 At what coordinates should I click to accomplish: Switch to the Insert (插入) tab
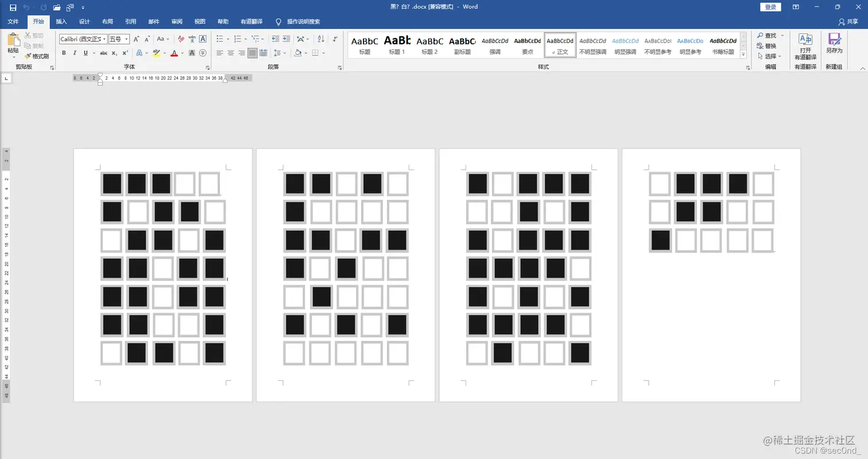(61, 22)
